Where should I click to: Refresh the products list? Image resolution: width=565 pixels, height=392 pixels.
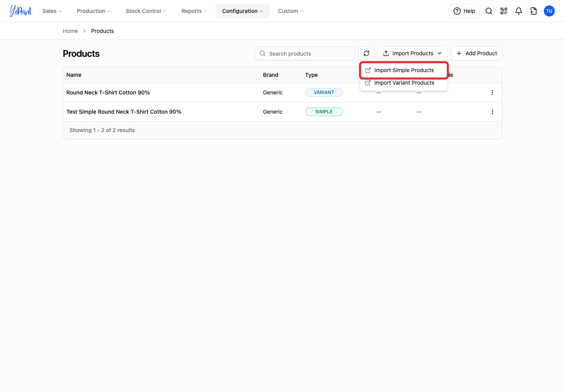coord(366,53)
